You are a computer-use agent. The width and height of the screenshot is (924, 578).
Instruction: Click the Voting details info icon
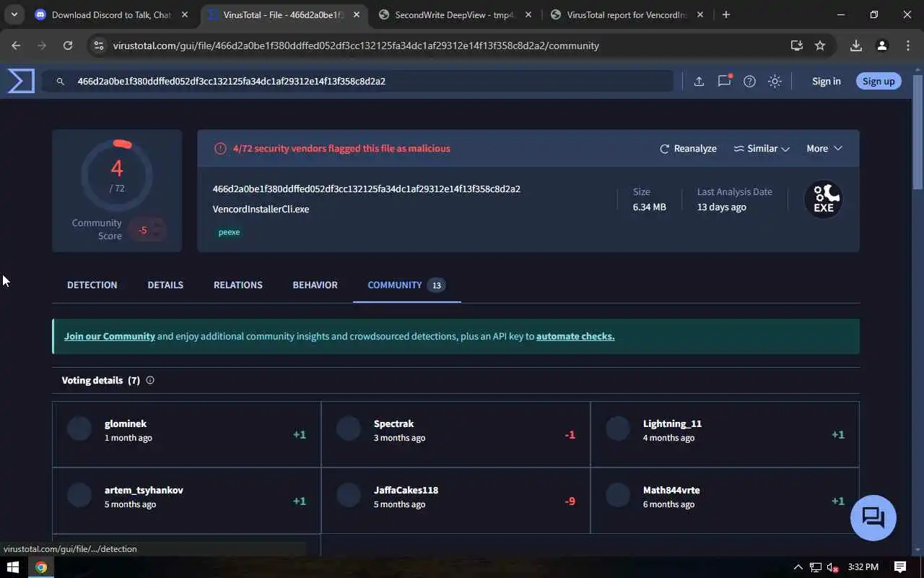click(x=150, y=380)
